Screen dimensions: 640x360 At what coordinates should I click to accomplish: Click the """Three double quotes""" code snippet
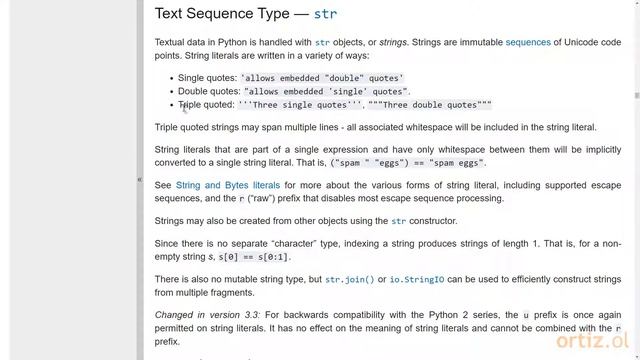(430, 105)
